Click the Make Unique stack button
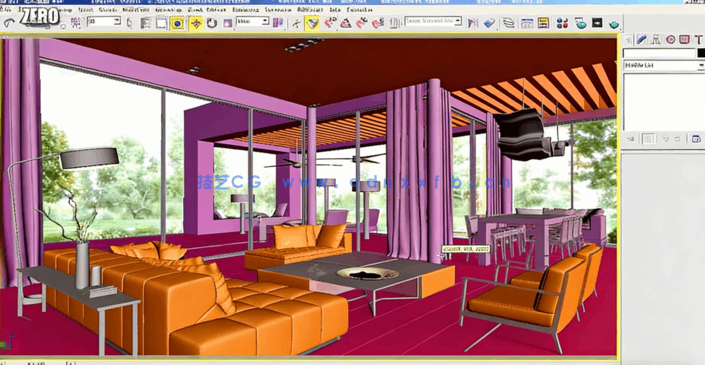The width and height of the screenshot is (705, 365). (x=666, y=139)
